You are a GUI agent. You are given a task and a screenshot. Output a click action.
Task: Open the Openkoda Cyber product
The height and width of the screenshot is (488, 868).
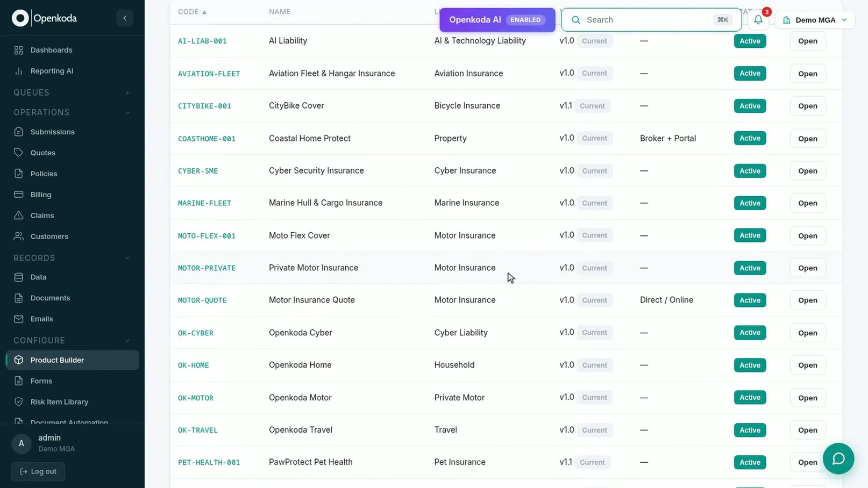[808, 333]
